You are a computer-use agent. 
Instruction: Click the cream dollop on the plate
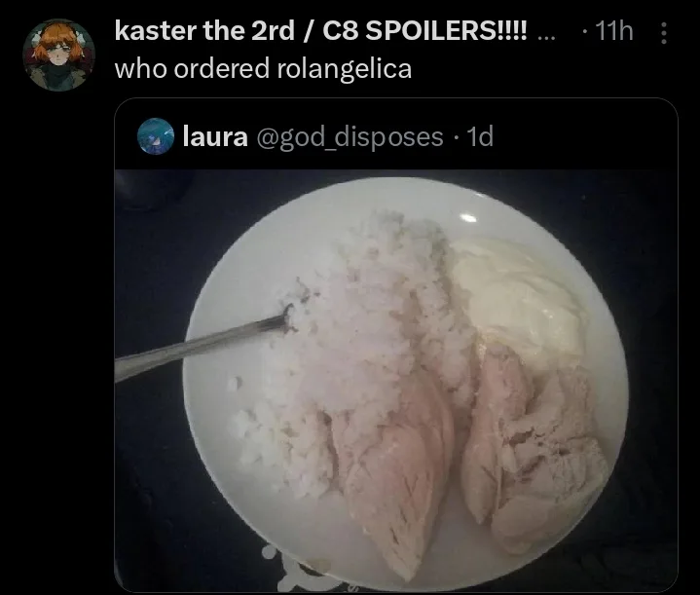coord(520,297)
